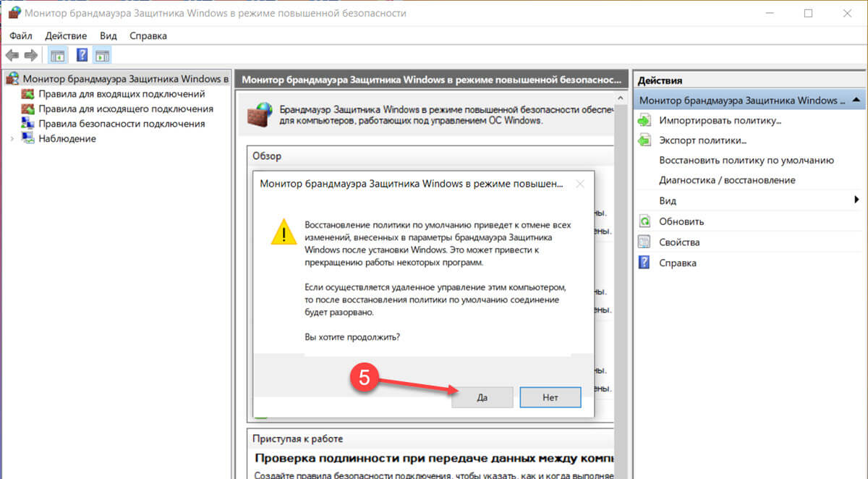
Task: Click Экспорт политики action
Action: coord(702,140)
